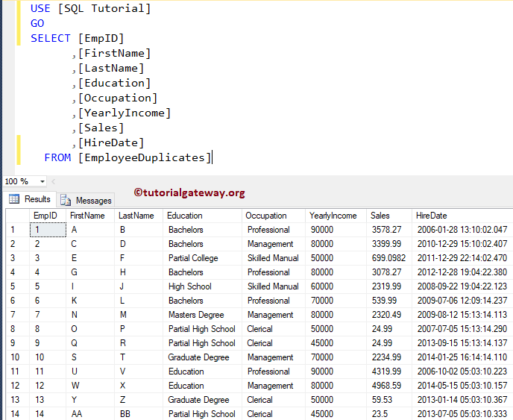
Task: Click the SELECT keyword in the editor
Action: pos(51,38)
